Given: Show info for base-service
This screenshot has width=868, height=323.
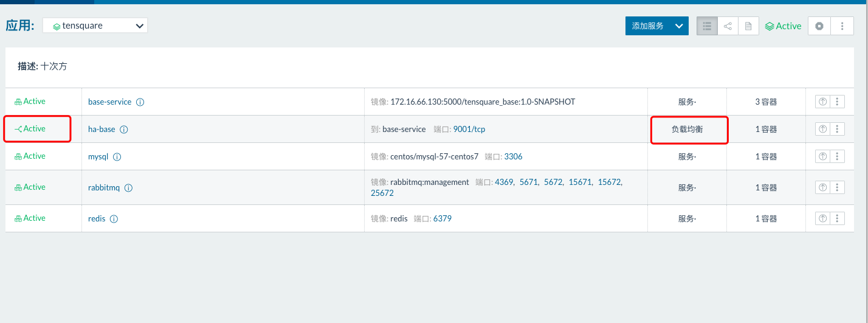Looking at the screenshot, I should coord(140,102).
